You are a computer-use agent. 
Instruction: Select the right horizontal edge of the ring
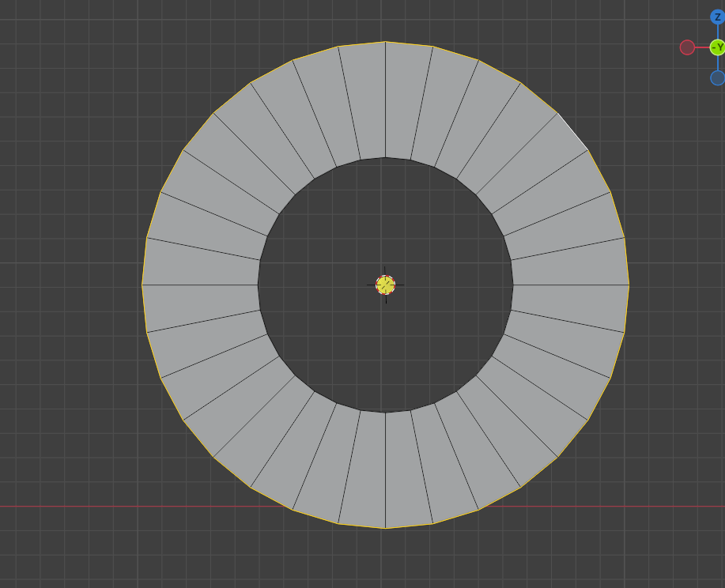tap(571, 285)
